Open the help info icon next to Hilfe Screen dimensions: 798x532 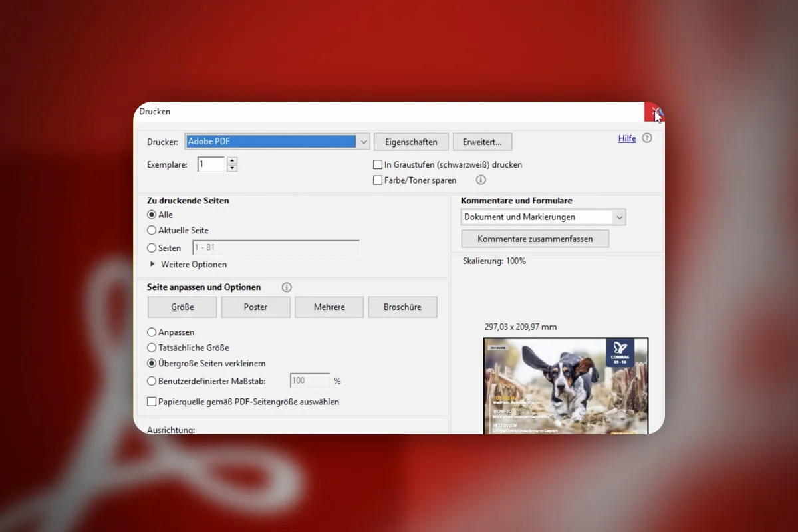[647, 138]
